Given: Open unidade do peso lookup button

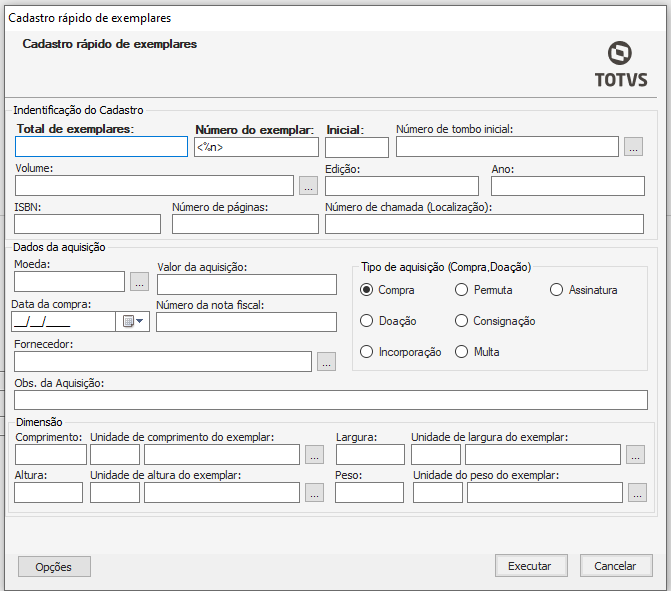Looking at the screenshot, I should click(x=638, y=492).
